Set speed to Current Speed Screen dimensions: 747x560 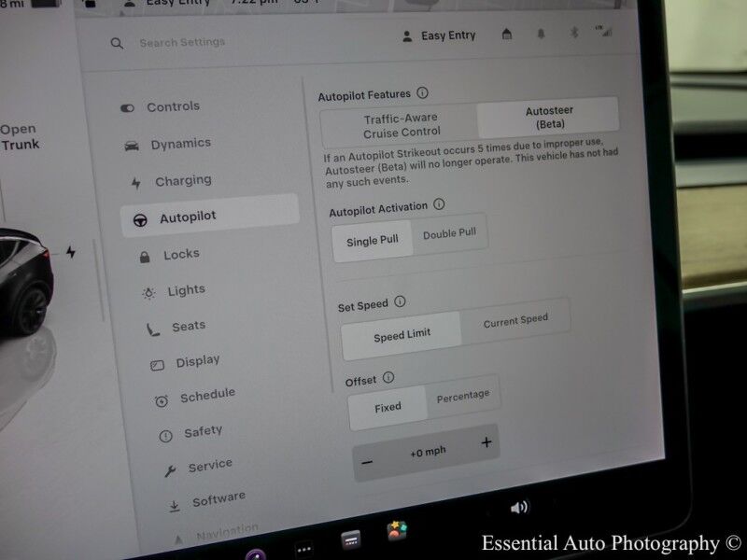[x=515, y=320]
